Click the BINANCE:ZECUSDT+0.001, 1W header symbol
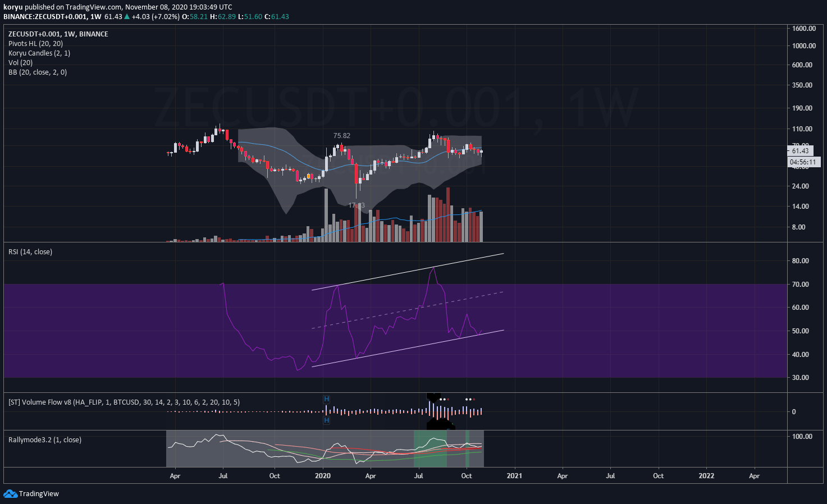Screen dimensions: 827x504 coord(53,17)
